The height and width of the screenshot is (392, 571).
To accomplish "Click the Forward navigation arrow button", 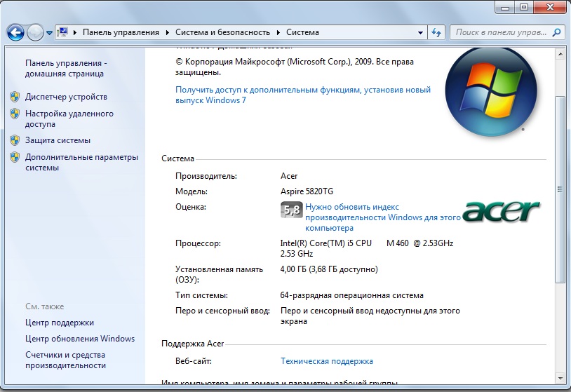I will pos(35,32).
